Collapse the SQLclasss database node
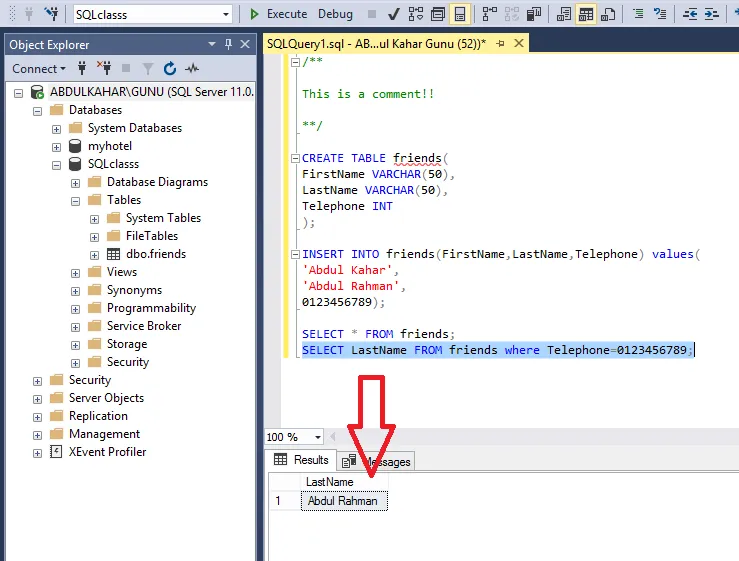This screenshot has width=739, height=561. (57, 165)
